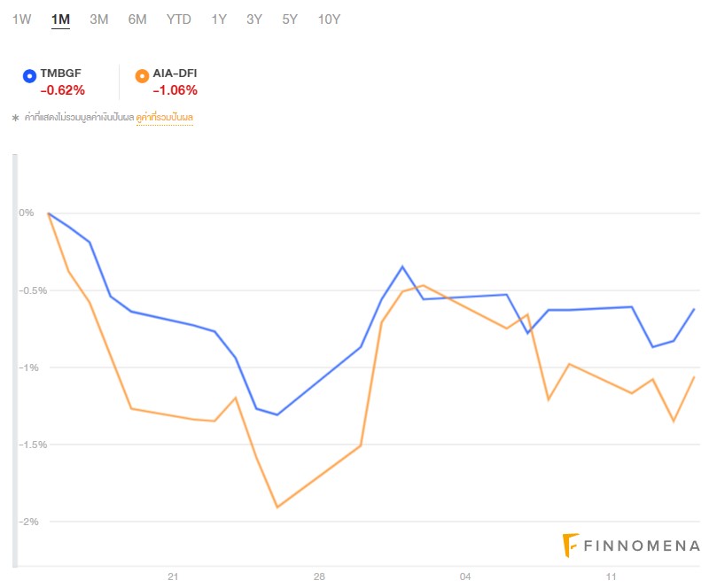709x588 pixels.
Task: Switch chart to 6M range
Action: (x=136, y=19)
